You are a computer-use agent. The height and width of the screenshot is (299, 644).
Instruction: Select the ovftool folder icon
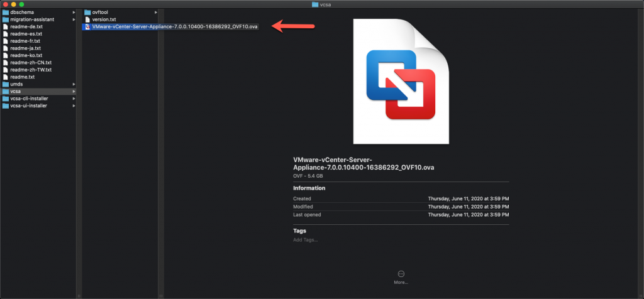tap(87, 13)
